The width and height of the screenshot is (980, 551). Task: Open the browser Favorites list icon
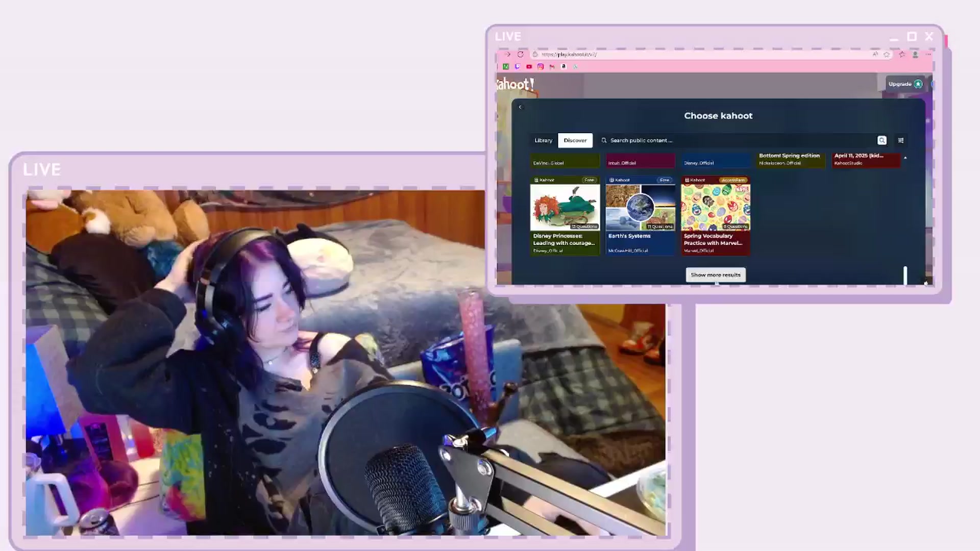(902, 54)
